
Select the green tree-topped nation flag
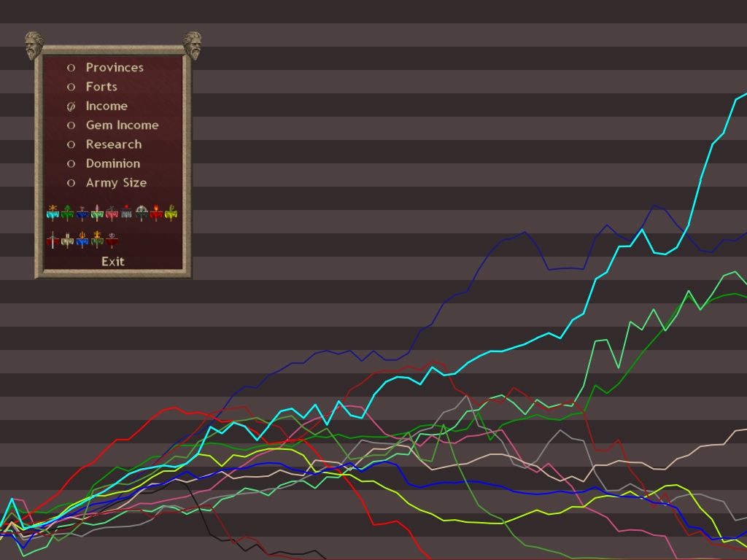click(68, 213)
